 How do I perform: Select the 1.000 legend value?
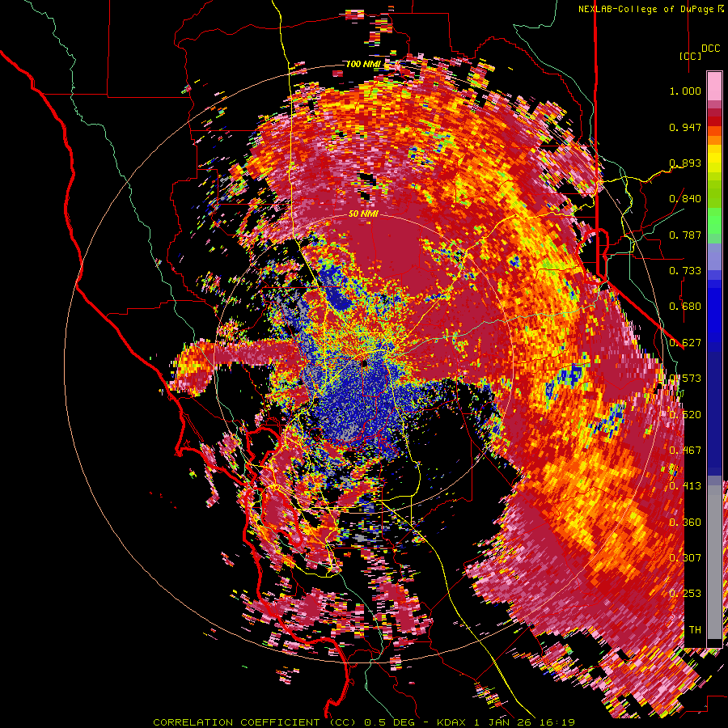[685, 91]
